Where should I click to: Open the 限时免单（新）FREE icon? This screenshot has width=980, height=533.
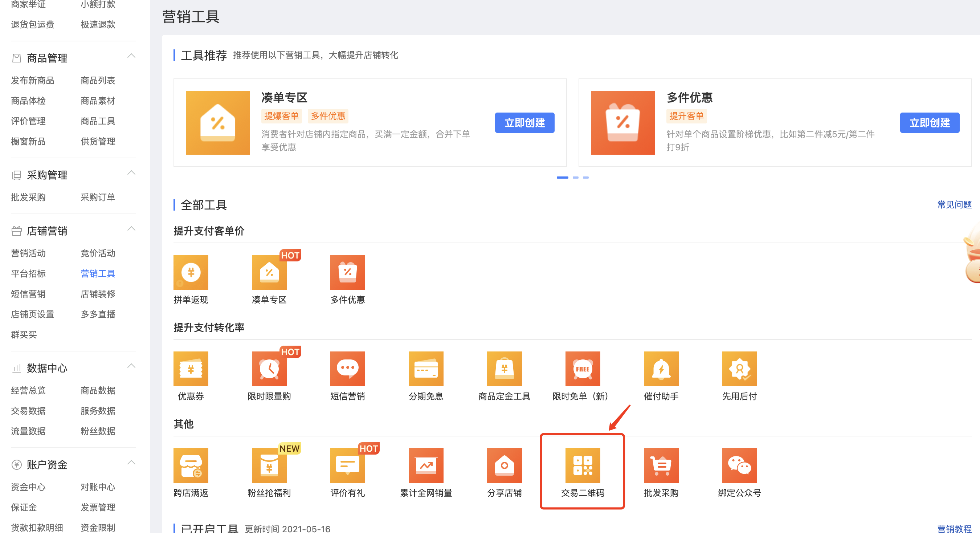(x=583, y=369)
